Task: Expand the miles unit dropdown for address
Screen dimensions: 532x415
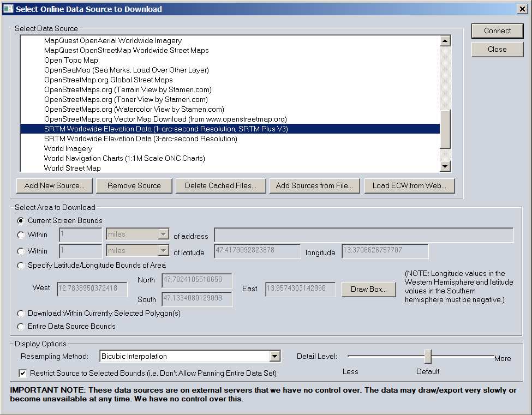Action: pyautogui.click(x=163, y=235)
